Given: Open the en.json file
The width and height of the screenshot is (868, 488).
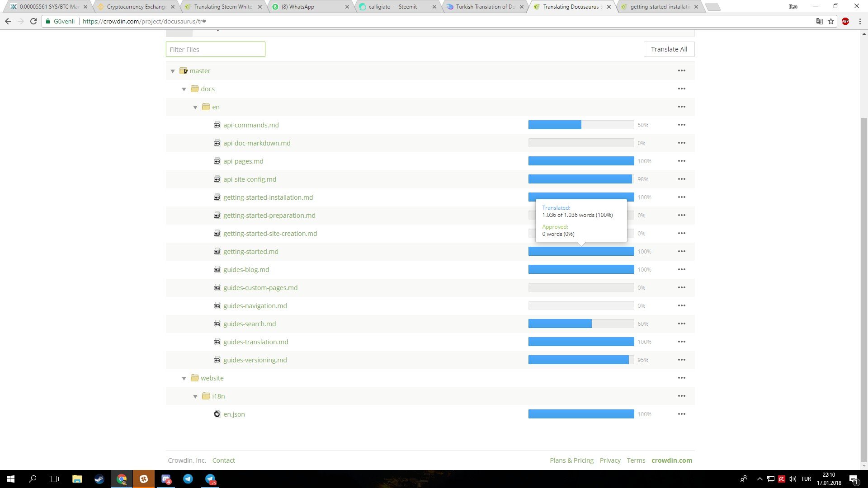Looking at the screenshot, I should (234, 414).
